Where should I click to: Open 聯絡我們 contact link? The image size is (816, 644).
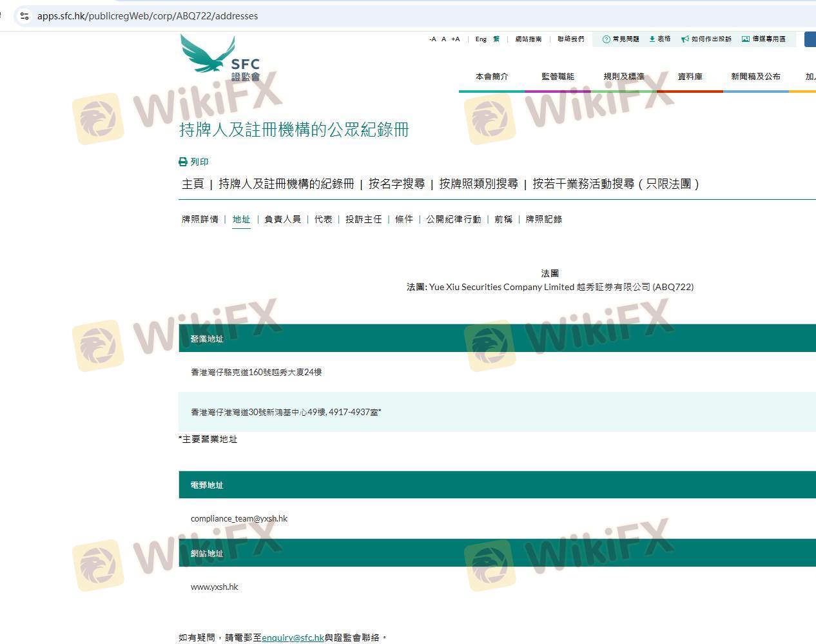[x=571, y=39]
